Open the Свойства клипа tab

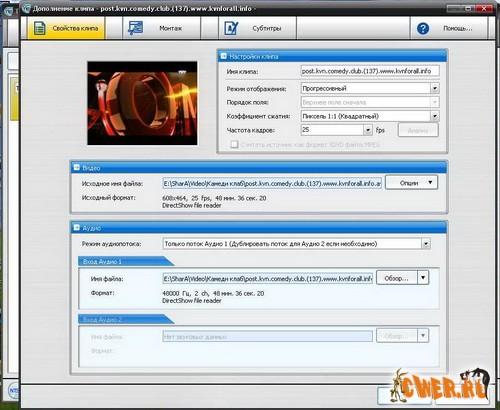(66, 28)
